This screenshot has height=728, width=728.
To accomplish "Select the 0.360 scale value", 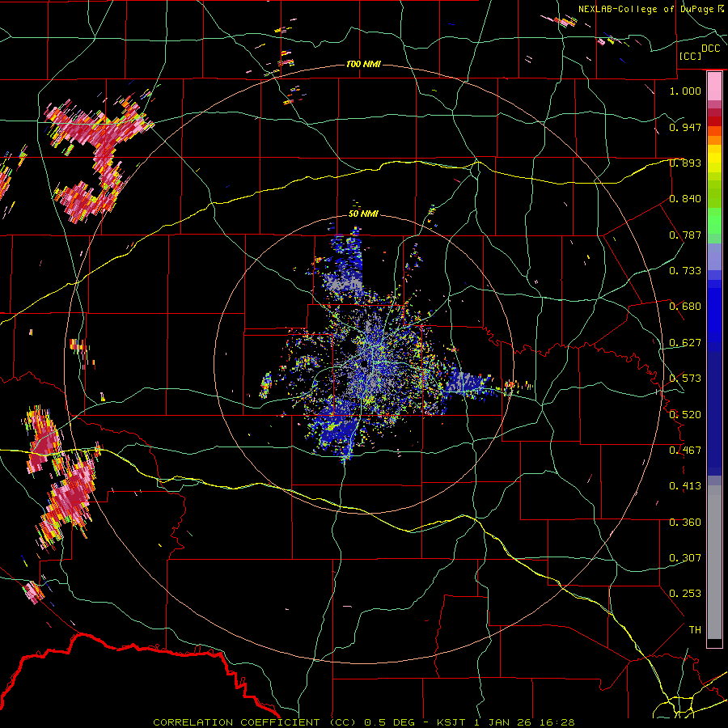I will (x=685, y=522).
